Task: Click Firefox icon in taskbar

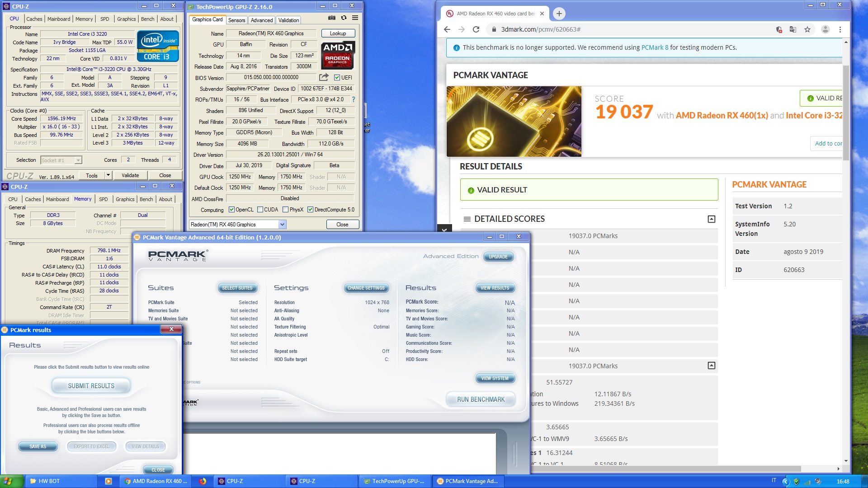Action: [202, 481]
